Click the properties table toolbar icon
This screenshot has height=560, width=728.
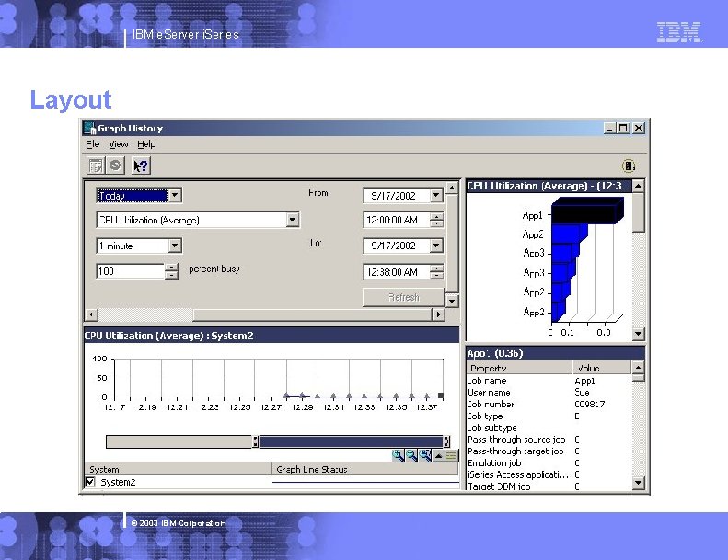coord(96,166)
